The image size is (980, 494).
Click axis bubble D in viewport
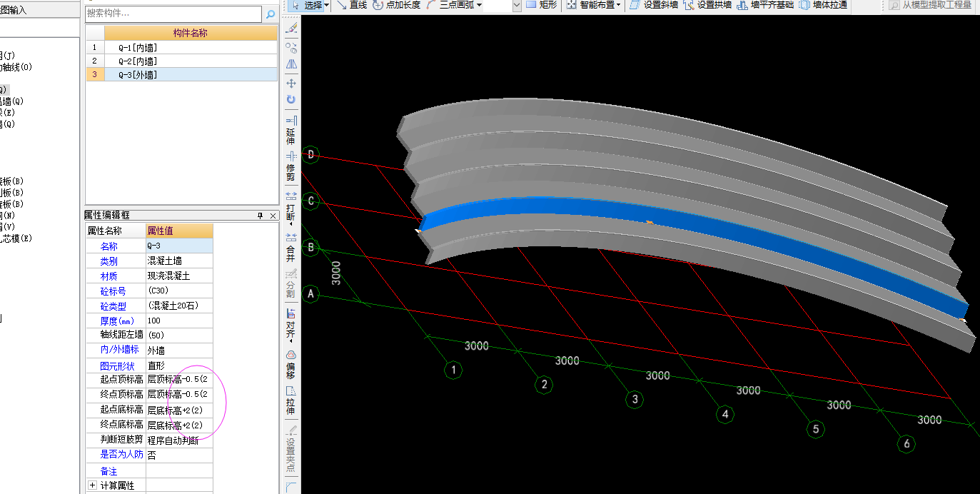pos(310,155)
